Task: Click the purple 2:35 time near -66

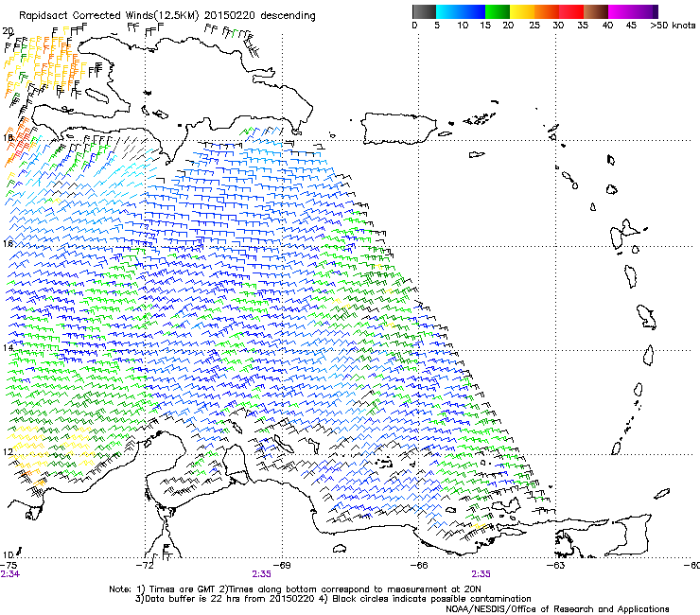Action: click(481, 574)
